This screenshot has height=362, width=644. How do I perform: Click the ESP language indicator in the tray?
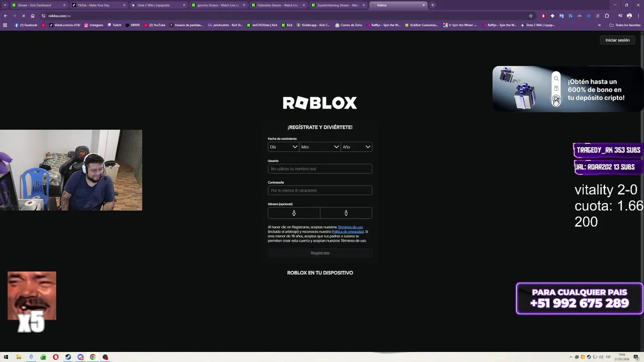click(x=608, y=357)
